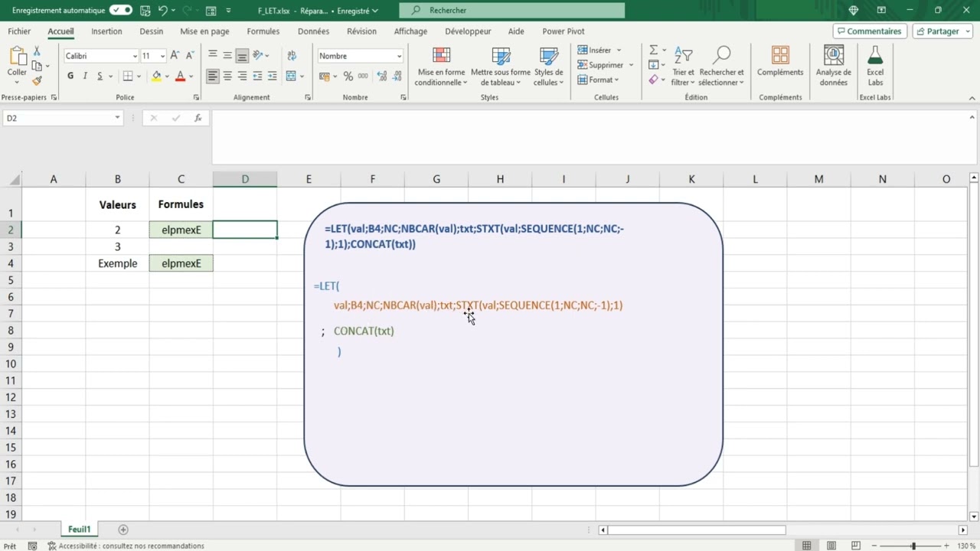The height and width of the screenshot is (551, 980).
Task: Increase font size with the large A icon
Action: [175, 56]
